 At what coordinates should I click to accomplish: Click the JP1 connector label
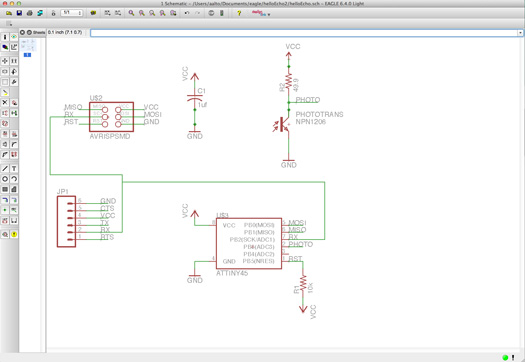coord(63,192)
